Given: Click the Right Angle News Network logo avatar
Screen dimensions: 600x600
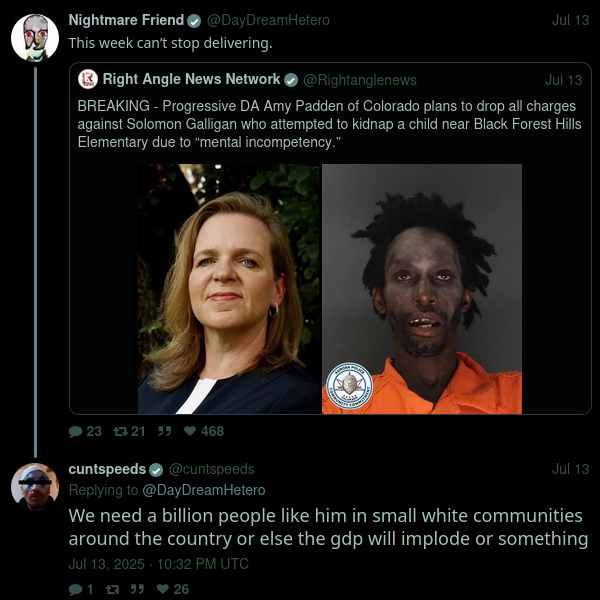Looking at the screenshot, I should [88, 79].
